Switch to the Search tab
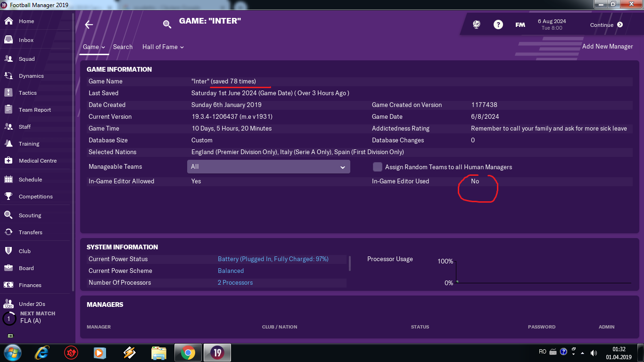This screenshot has height=362, width=644. pos(123,47)
